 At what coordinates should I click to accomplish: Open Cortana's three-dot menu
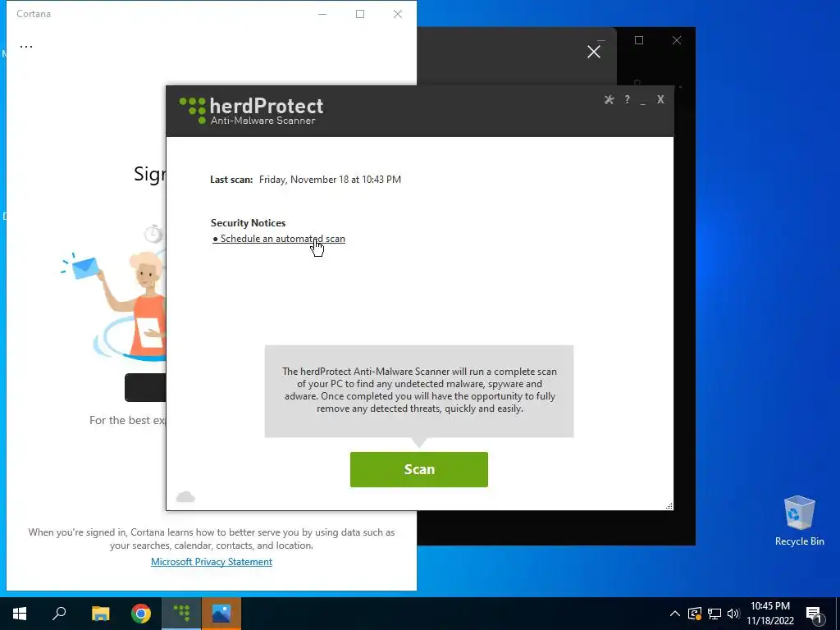point(26,46)
